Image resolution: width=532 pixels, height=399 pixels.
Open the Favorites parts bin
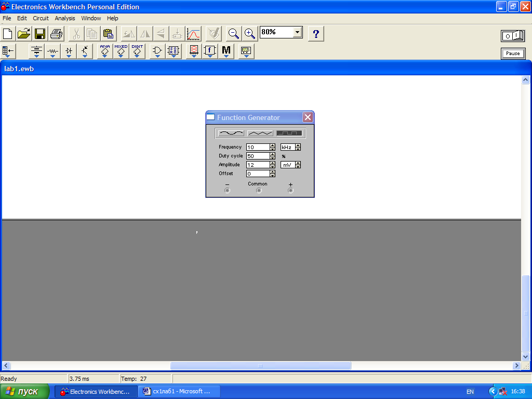[x=8, y=51]
